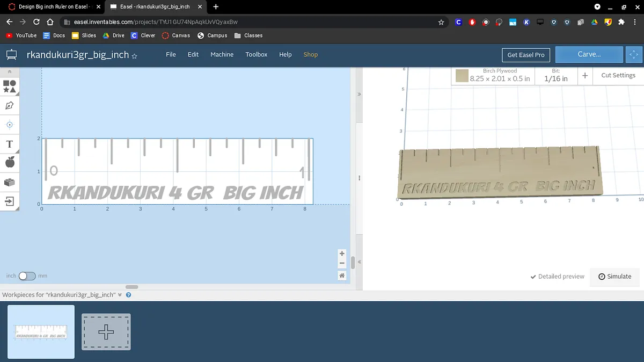Star the project as favorite
Viewport: 644px width, 362px height.
(135, 55)
